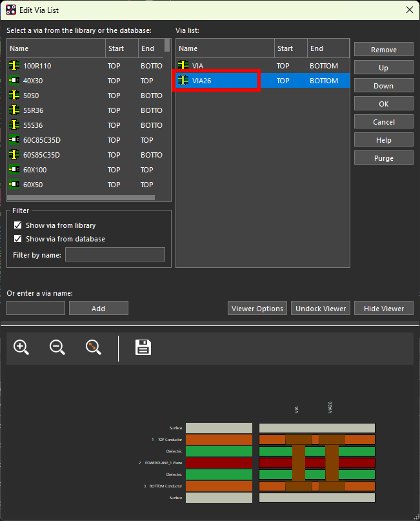The height and width of the screenshot is (521, 420).
Task: Click the zoom in magnifier icon
Action: pyautogui.click(x=21, y=347)
